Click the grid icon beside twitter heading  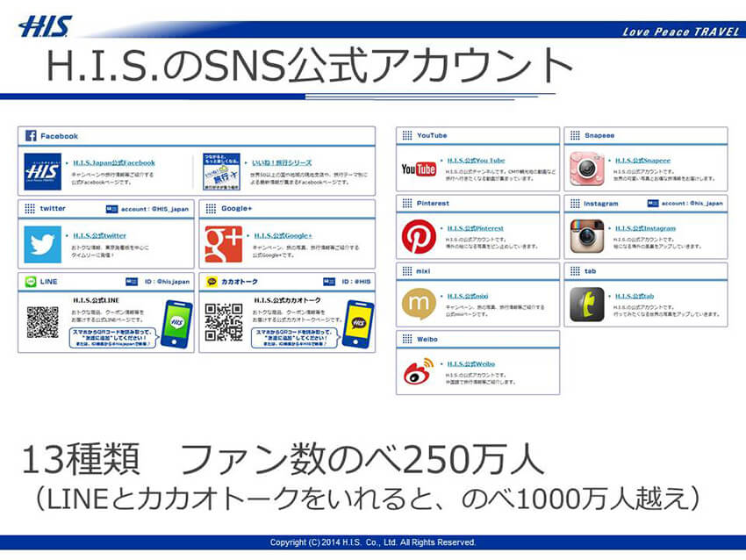tap(30, 208)
